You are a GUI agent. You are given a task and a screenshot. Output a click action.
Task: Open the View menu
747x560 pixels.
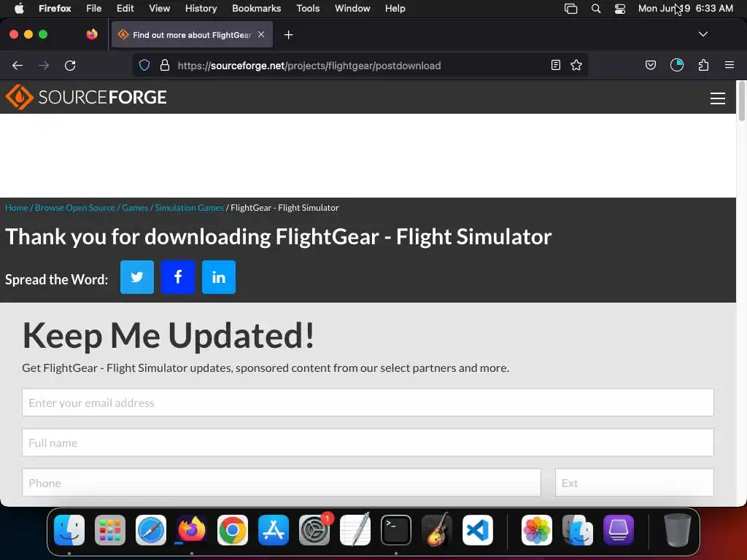159,8
